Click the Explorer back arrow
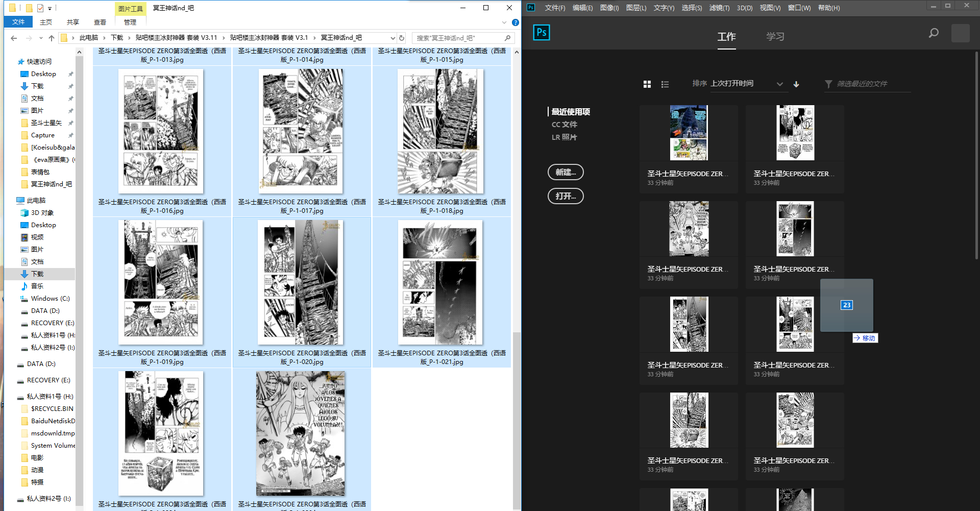This screenshot has width=980, height=511. (14, 38)
